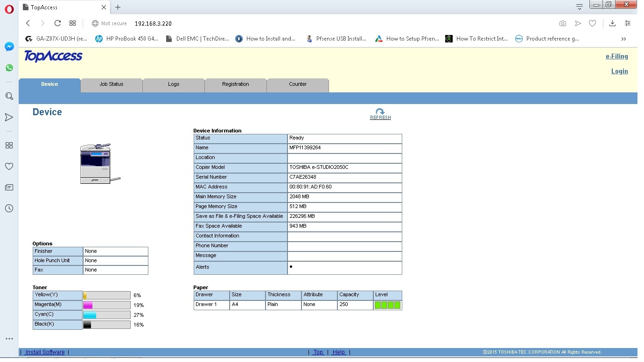The height and width of the screenshot is (362, 644).
Task: Click the Install Software link
Action: [45, 352]
